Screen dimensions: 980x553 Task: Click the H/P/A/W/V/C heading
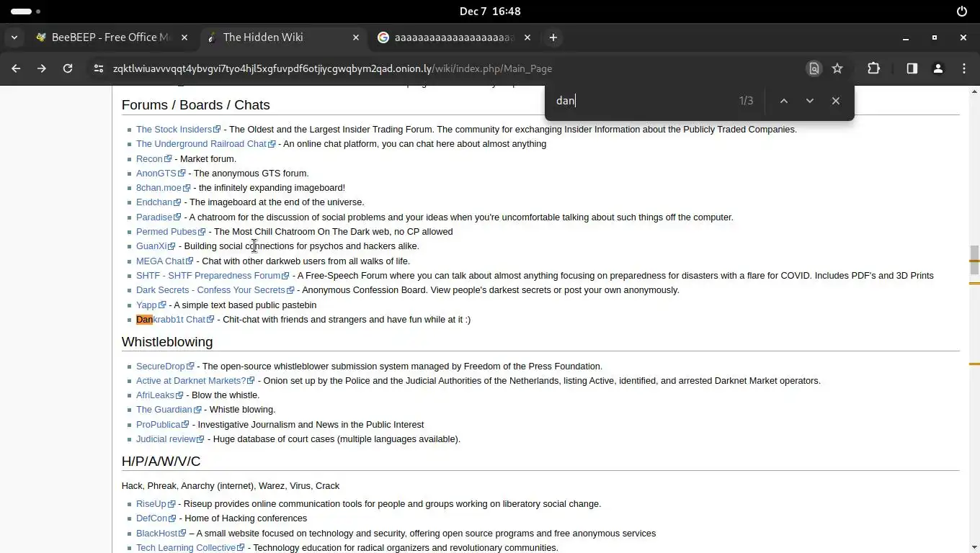[x=161, y=462]
